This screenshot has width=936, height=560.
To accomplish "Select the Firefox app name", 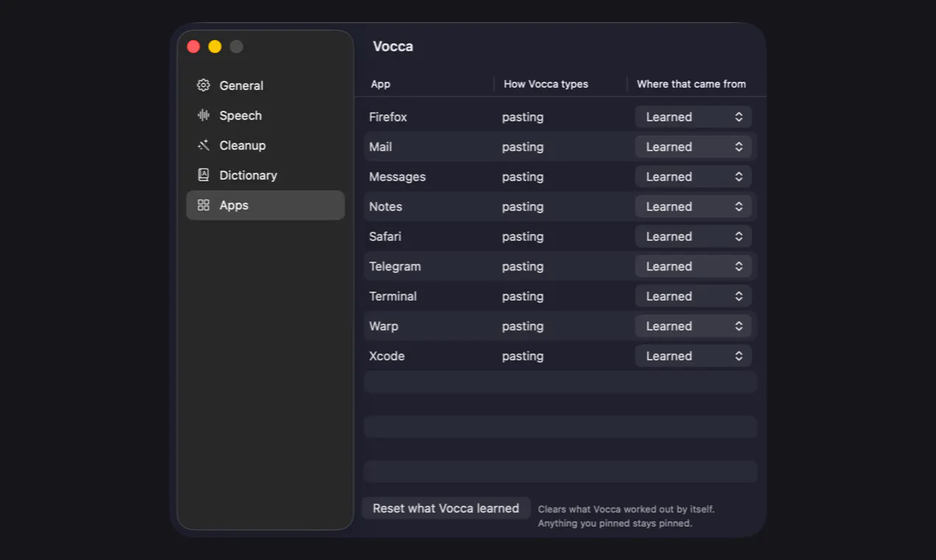I will coord(388,117).
